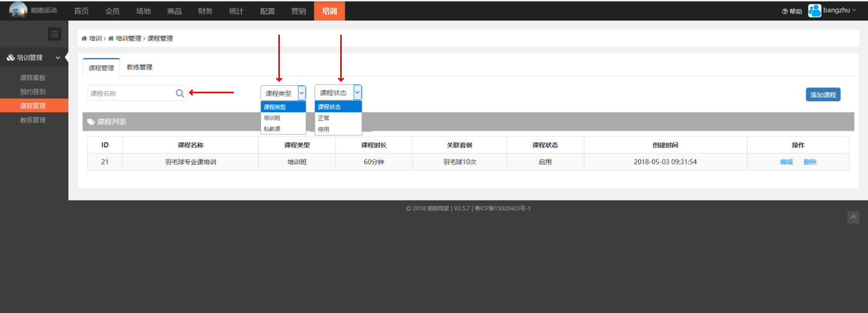Viewport: 868px width, 313px height.
Task: Choose 正常 in the course status list
Action: tap(338, 118)
